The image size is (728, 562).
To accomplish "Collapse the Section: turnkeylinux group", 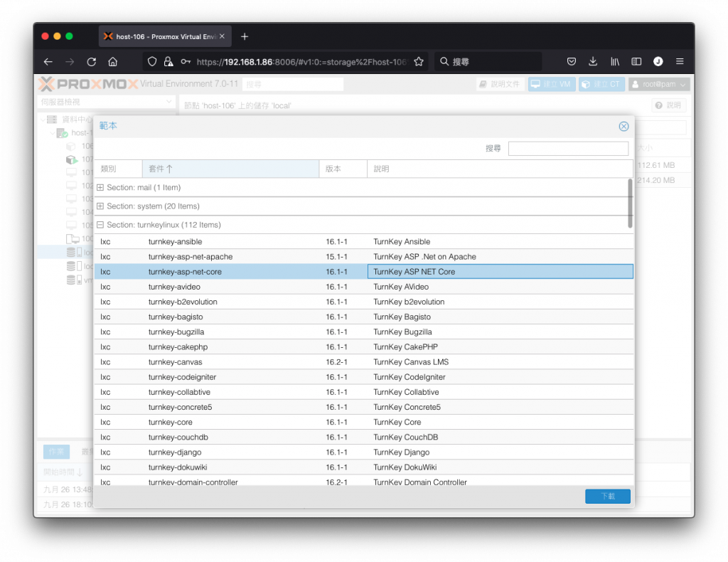I will point(100,225).
